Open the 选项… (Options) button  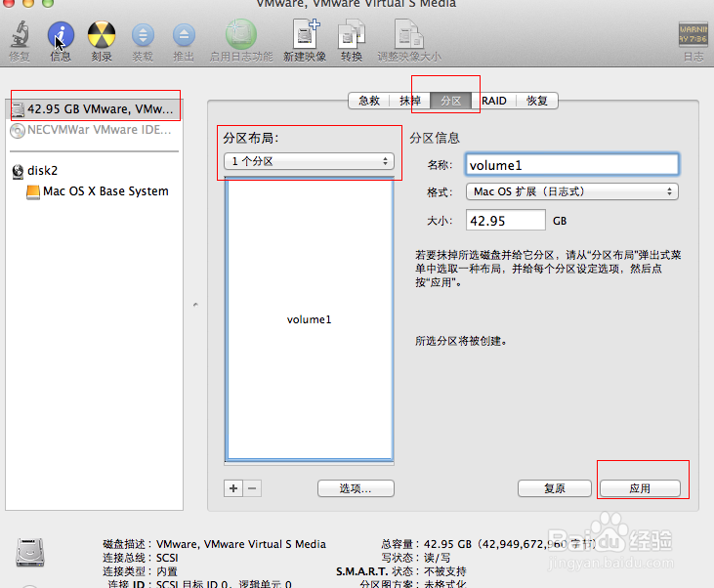click(356, 488)
